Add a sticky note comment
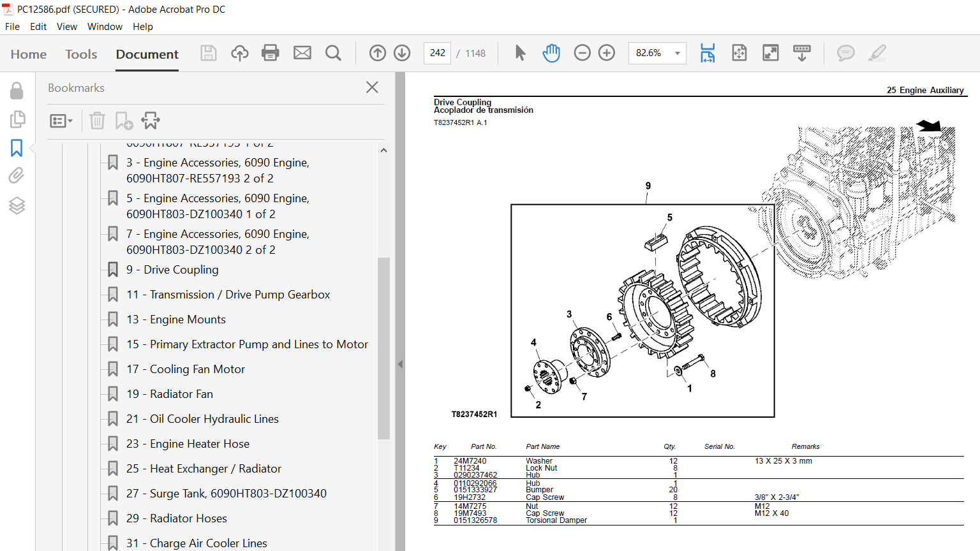Image resolution: width=980 pixels, height=551 pixels. [846, 53]
